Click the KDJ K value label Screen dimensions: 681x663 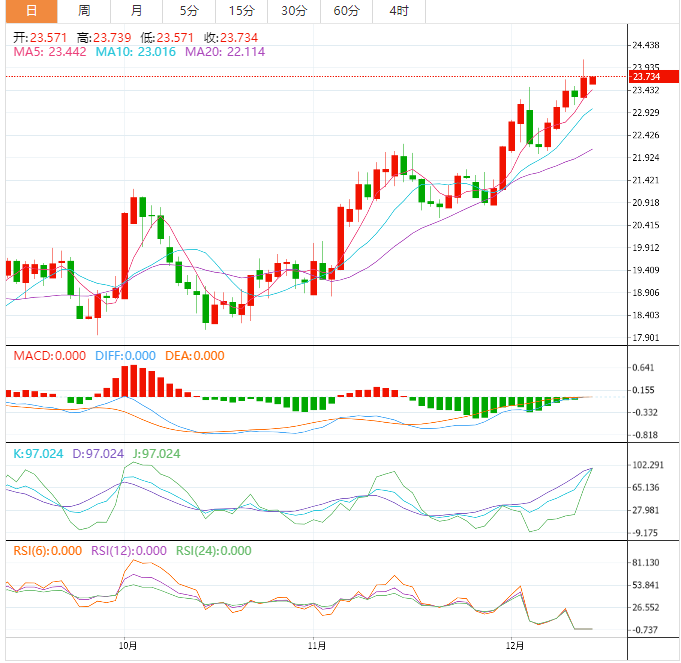tap(38, 454)
